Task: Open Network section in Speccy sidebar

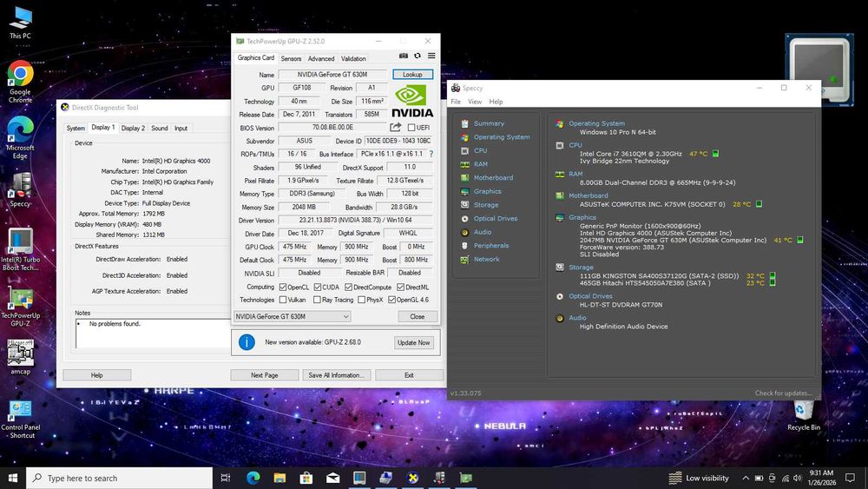Action: (487, 259)
